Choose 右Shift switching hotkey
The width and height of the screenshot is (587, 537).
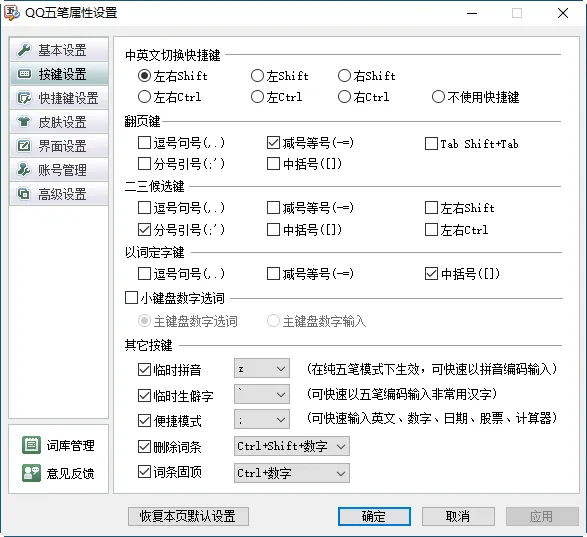click(x=344, y=76)
